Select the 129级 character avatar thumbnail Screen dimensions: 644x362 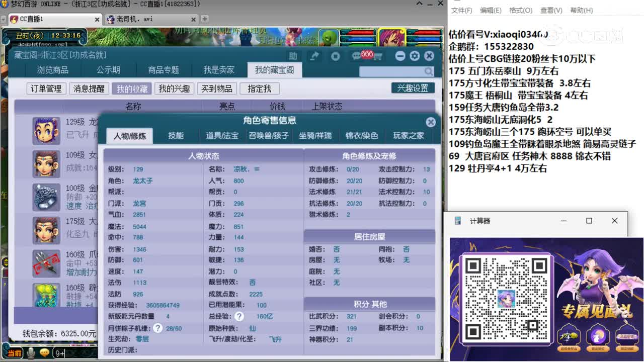point(46,131)
